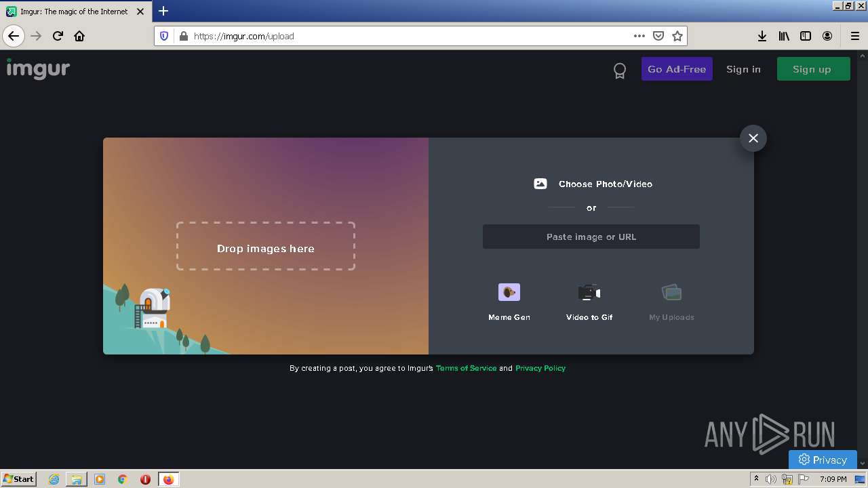
Task: Show hidden tray icons arrow
Action: pos(756,479)
